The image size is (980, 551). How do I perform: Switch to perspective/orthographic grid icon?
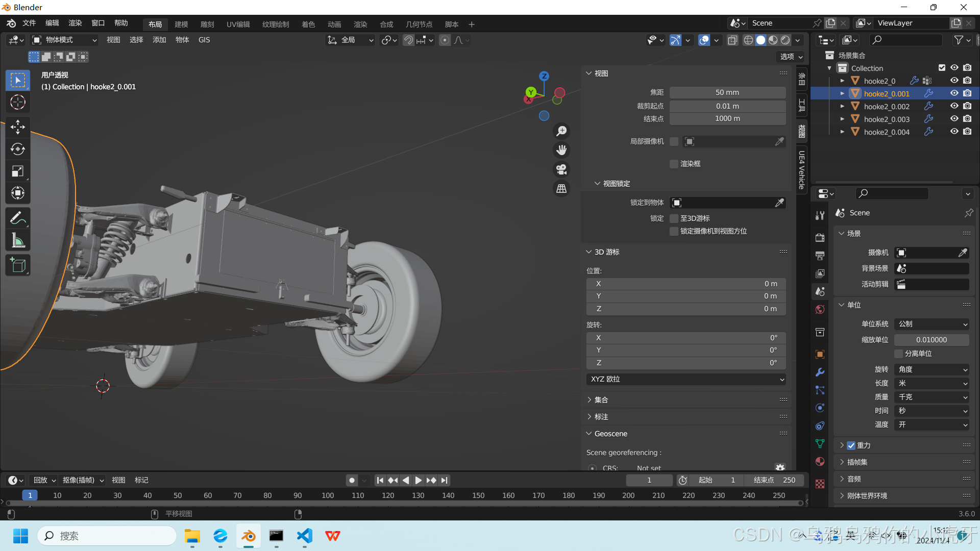click(561, 189)
